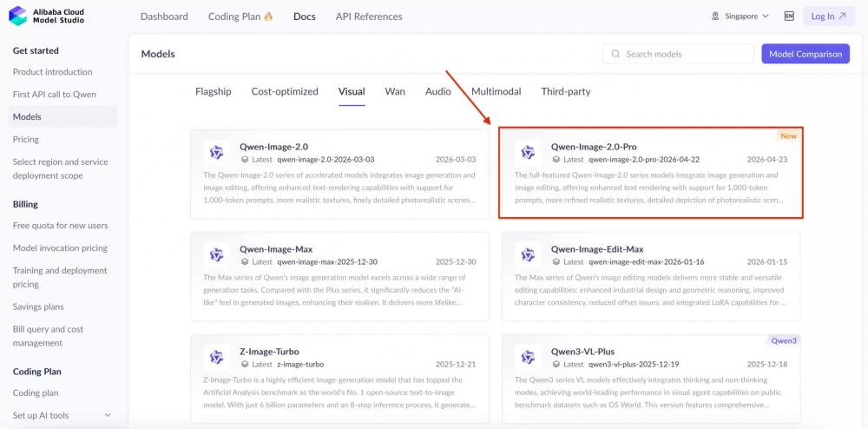Open the Qwen-Image-Max card title

(x=276, y=249)
